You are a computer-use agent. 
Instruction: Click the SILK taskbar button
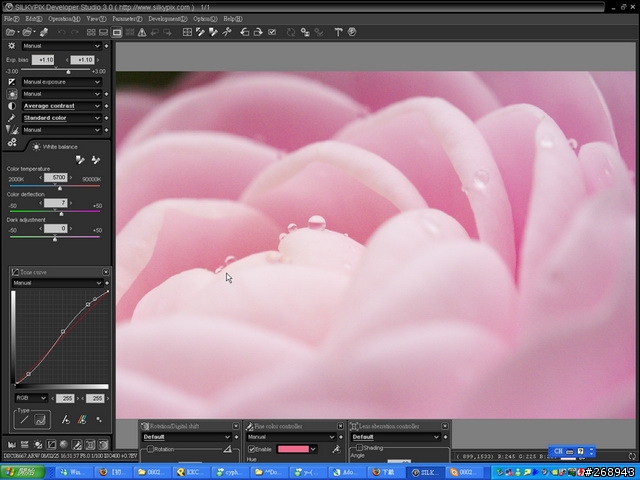point(426,472)
